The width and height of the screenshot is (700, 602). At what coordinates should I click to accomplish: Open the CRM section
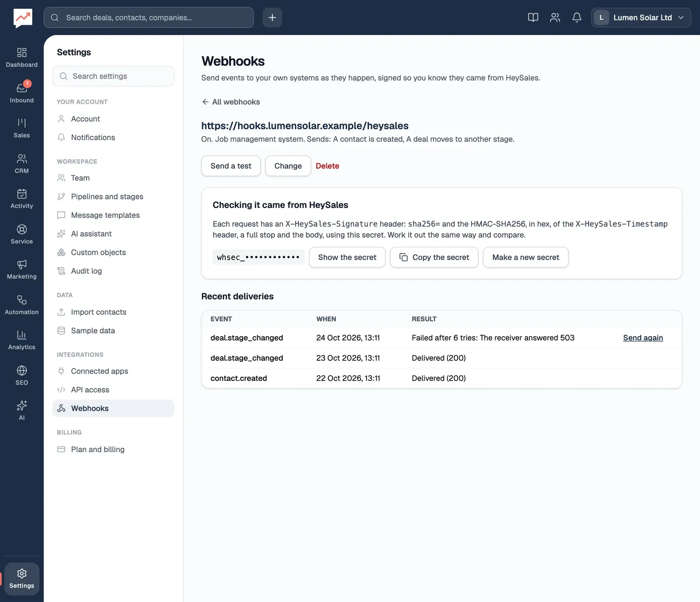pyautogui.click(x=21, y=164)
